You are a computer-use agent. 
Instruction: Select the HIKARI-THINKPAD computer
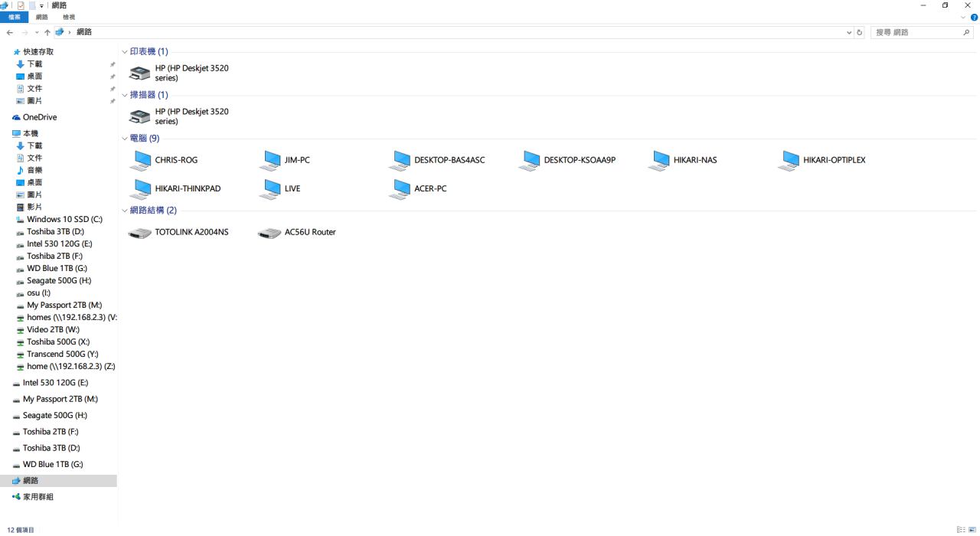175,188
